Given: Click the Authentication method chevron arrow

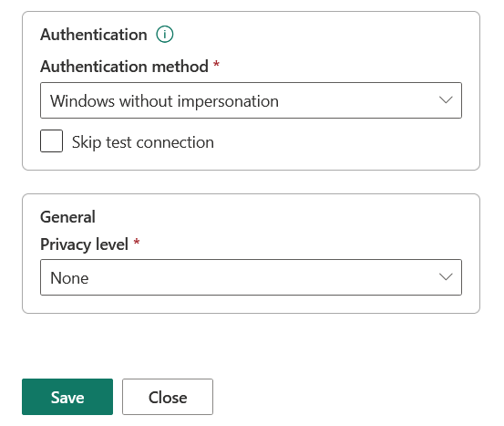Looking at the screenshot, I should click(446, 100).
